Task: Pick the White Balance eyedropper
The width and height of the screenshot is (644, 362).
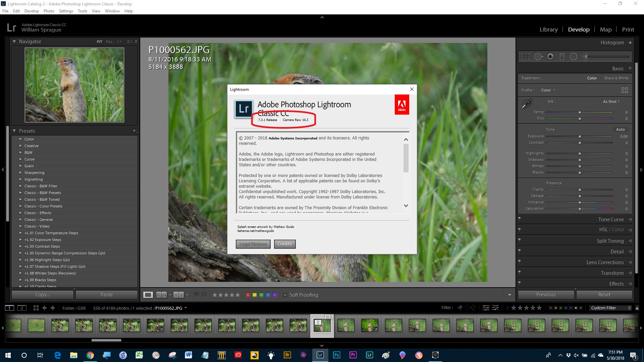Action: click(526, 104)
